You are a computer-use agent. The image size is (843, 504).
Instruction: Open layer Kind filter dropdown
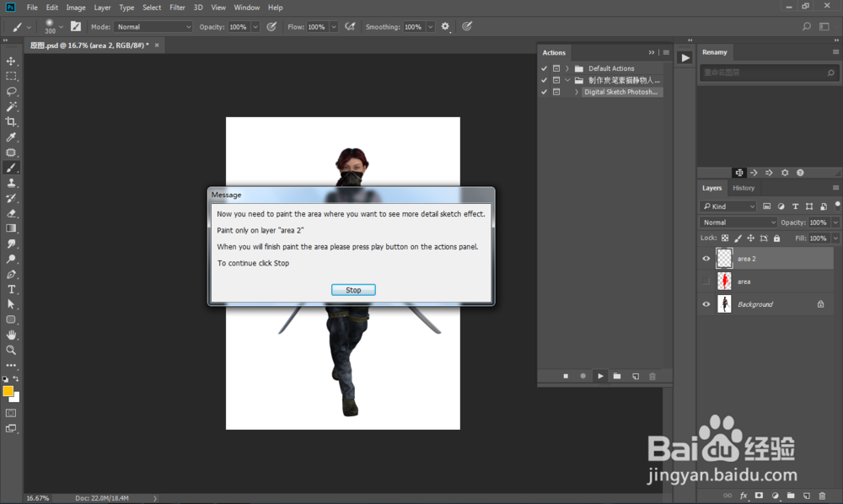(728, 206)
